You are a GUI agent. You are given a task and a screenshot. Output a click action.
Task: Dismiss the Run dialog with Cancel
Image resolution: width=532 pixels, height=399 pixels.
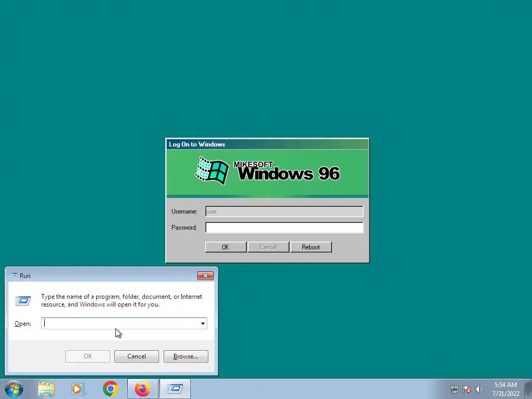click(x=137, y=356)
